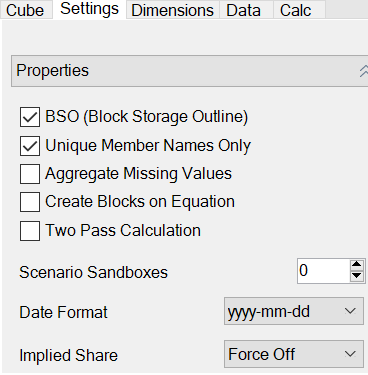Uncheck BSO (Block Storage Outline)
The width and height of the screenshot is (368, 375).
30,117
